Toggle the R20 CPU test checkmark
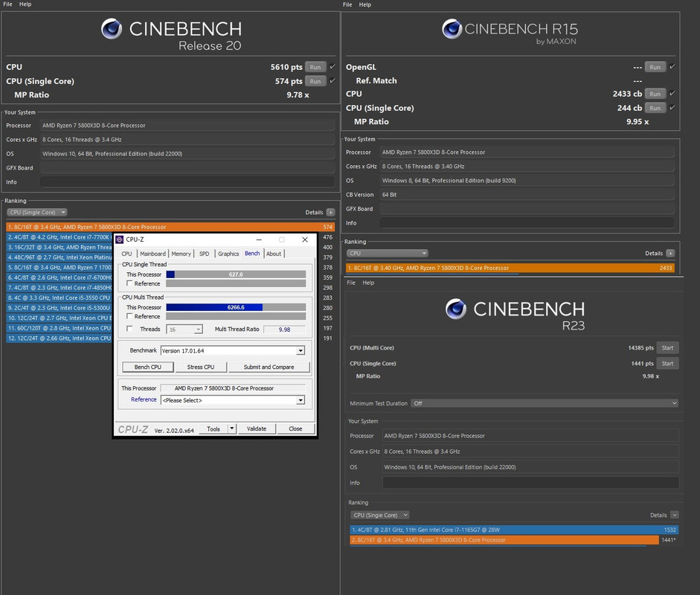The width and height of the screenshot is (700, 595). click(333, 66)
